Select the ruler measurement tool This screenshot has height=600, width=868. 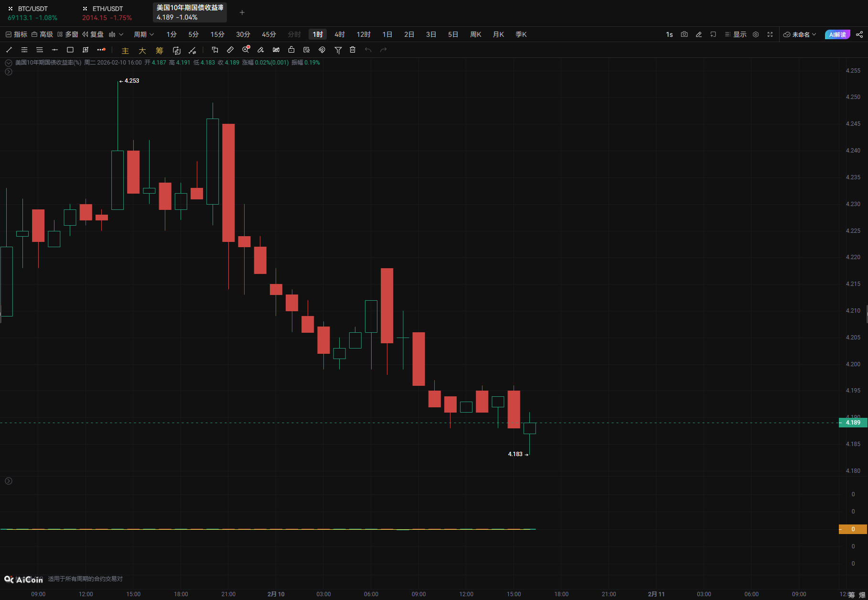[230, 50]
